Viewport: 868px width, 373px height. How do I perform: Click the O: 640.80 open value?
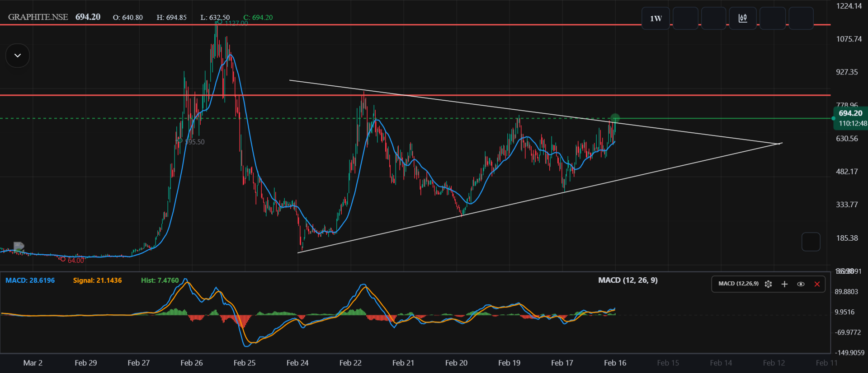(x=127, y=18)
